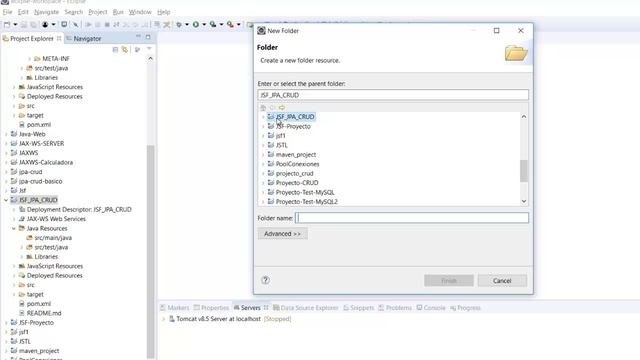Open the dropdown arrow beside the New icon

15,24
